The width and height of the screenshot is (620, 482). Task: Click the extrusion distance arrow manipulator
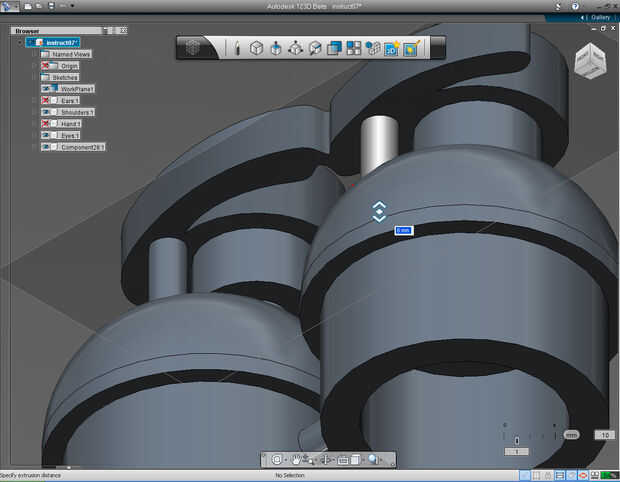click(379, 211)
